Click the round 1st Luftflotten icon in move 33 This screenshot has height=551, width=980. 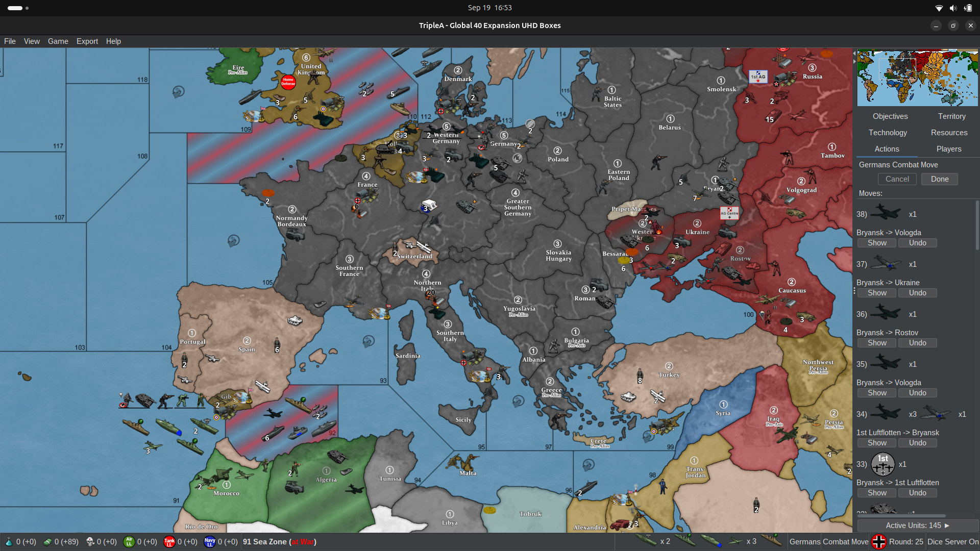pyautogui.click(x=883, y=464)
